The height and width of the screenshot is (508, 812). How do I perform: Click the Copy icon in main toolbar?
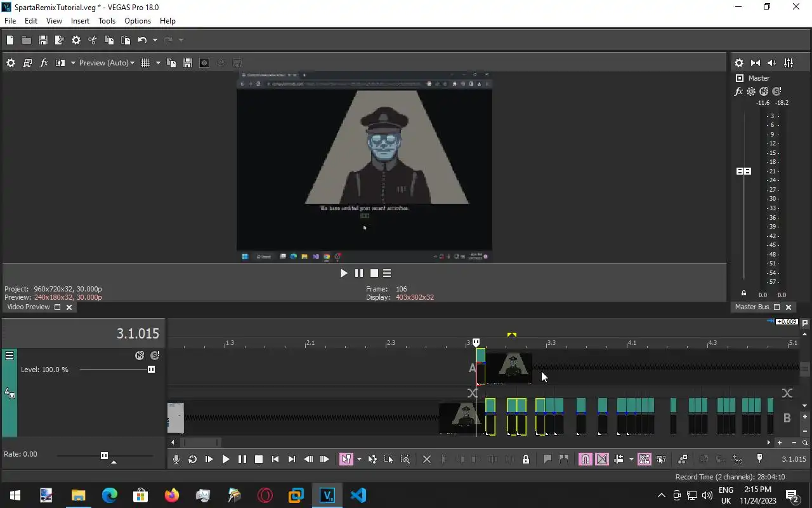click(109, 40)
